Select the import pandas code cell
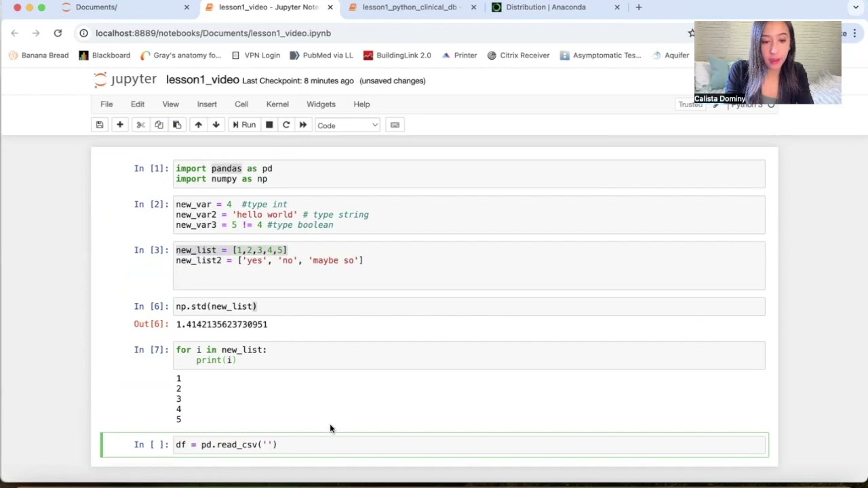Viewport: 868px width, 488px height. 469,174
